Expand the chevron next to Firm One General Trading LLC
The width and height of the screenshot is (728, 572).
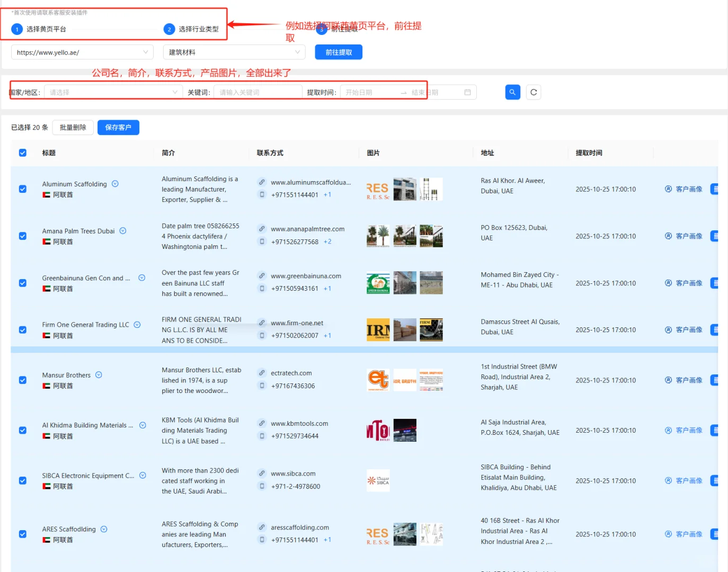coord(137,325)
